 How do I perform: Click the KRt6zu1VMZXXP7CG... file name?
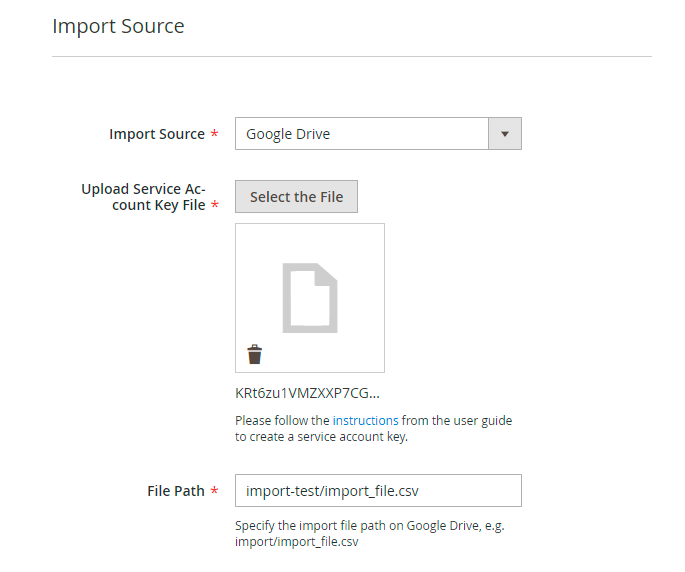coord(307,394)
